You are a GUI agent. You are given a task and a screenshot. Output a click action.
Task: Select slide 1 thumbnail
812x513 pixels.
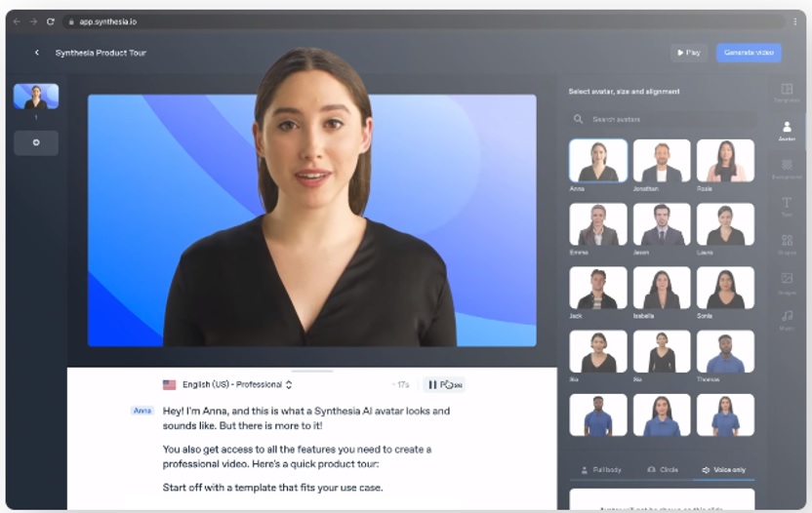pyautogui.click(x=36, y=97)
